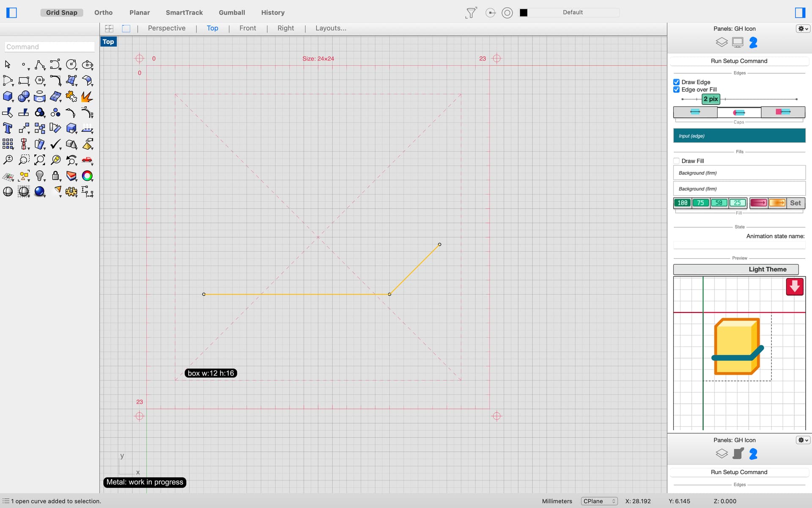Uncheck the Draw Edge checkbox
This screenshot has width=812, height=508.
[676, 82]
